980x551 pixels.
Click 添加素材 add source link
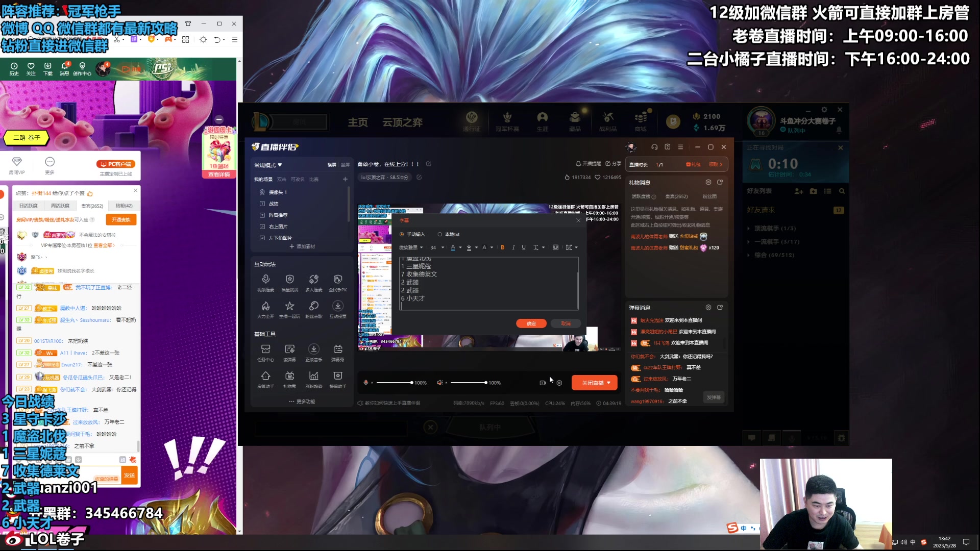pos(302,246)
